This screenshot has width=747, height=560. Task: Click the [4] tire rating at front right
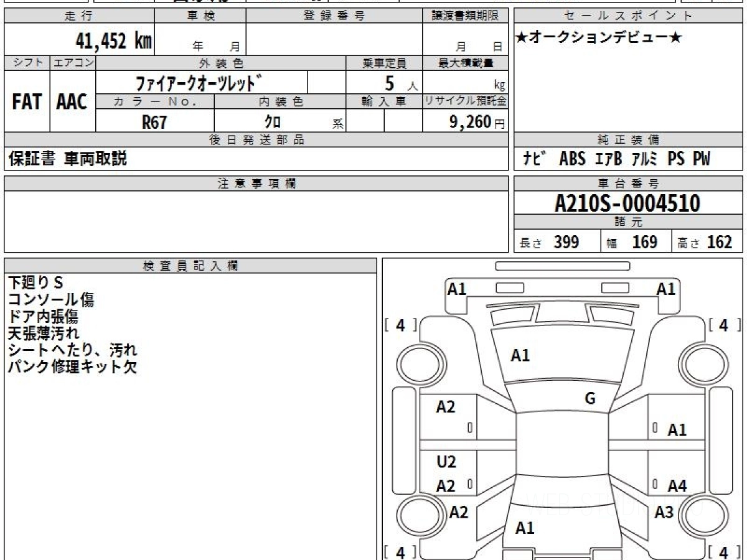[x=724, y=325]
